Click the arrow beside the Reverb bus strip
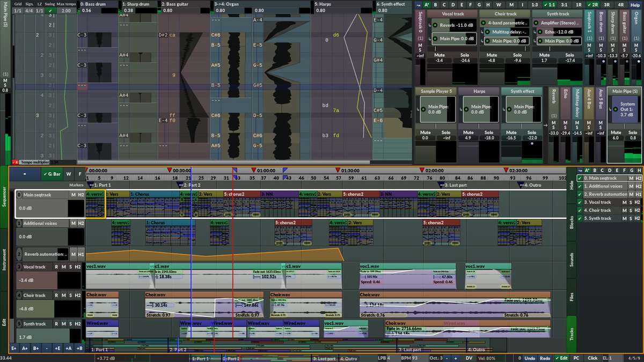This screenshot has height=362, width=644. pos(546,125)
